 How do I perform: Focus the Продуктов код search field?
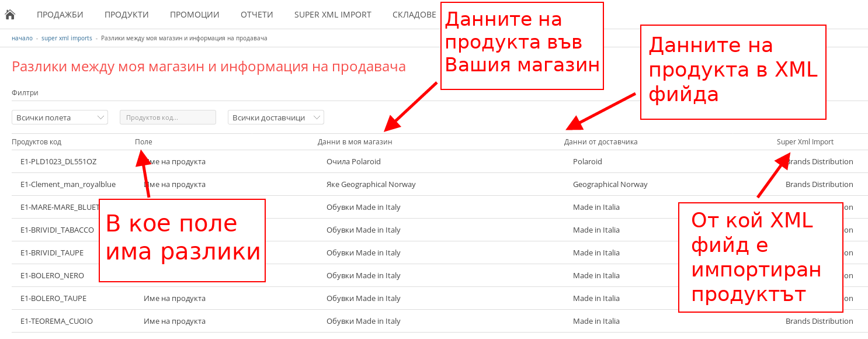[168, 117]
